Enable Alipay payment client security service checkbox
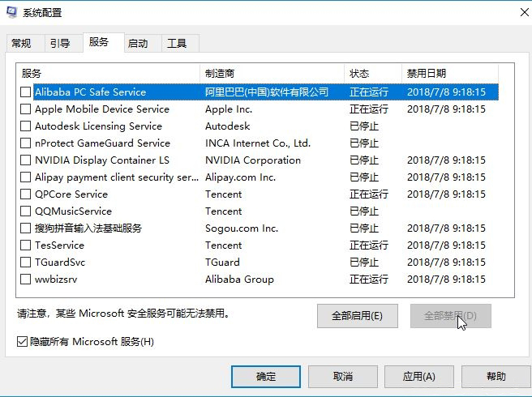 (x=25, y=177)
